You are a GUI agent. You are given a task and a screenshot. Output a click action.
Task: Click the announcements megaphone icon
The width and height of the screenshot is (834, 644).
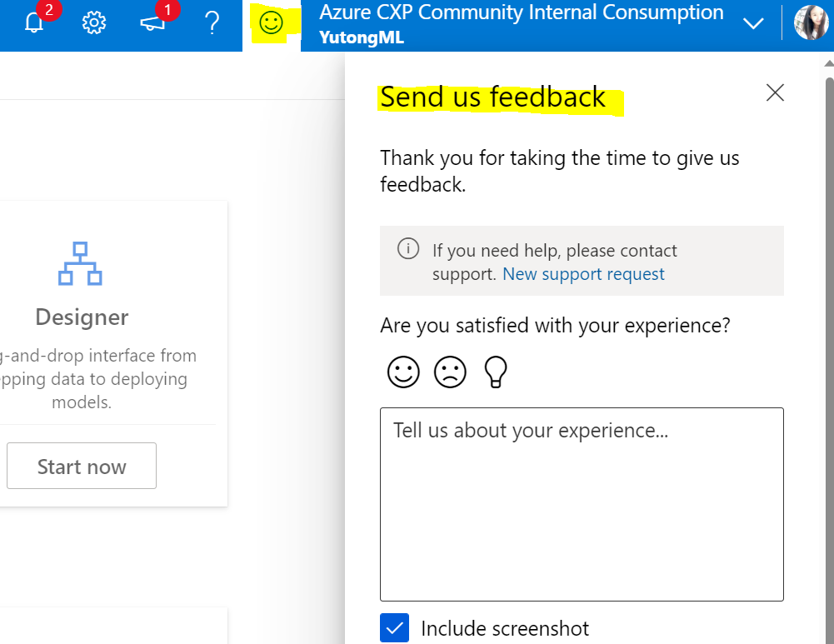(x=153, y=22)
